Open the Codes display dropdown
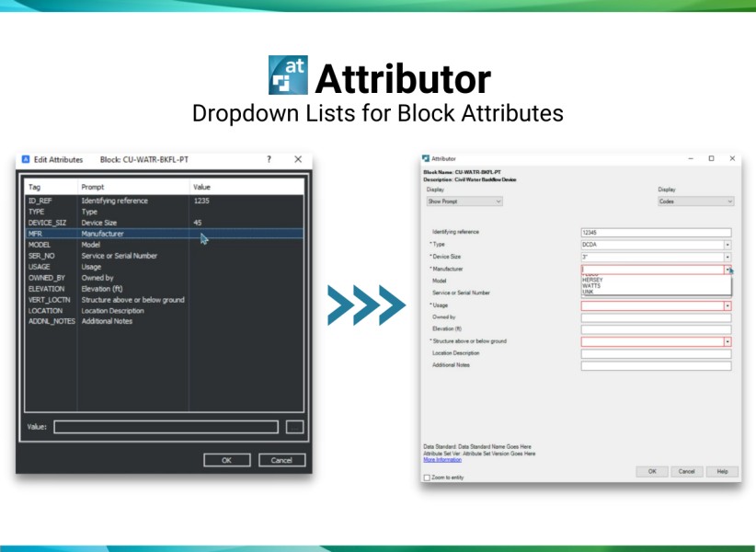 point(696,201)
